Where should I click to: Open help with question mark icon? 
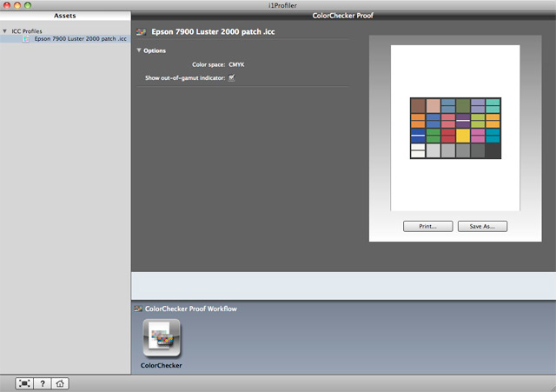43,383
